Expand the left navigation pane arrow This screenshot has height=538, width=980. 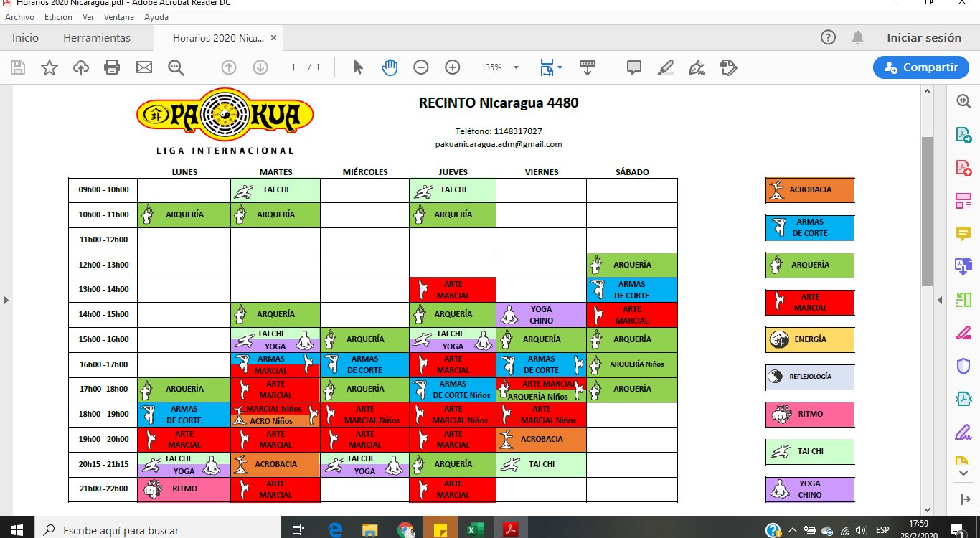6,300
